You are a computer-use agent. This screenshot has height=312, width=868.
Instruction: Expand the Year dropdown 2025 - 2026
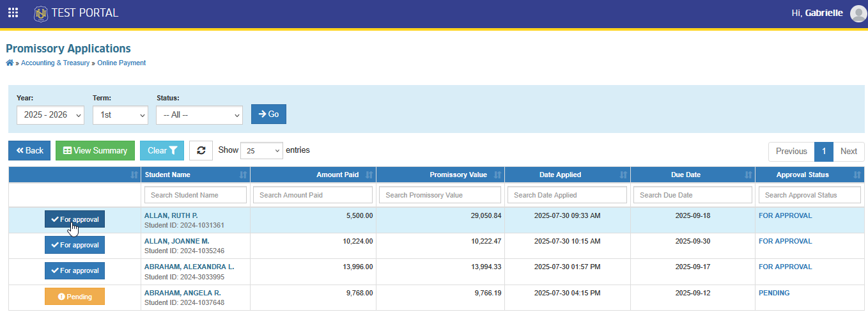50,115
